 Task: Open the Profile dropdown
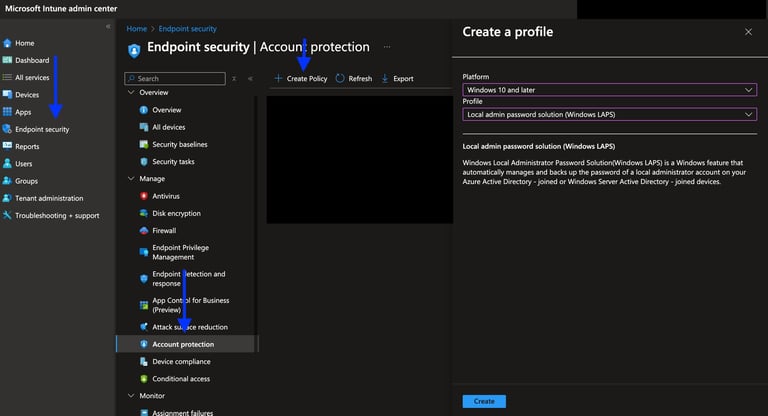tap(609, 114)
